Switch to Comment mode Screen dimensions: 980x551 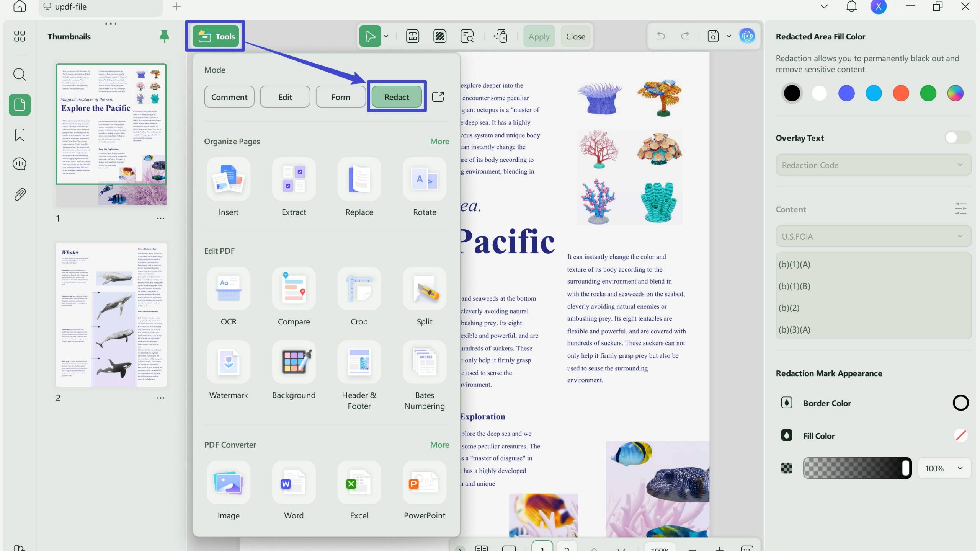click(x=229, y=97)
